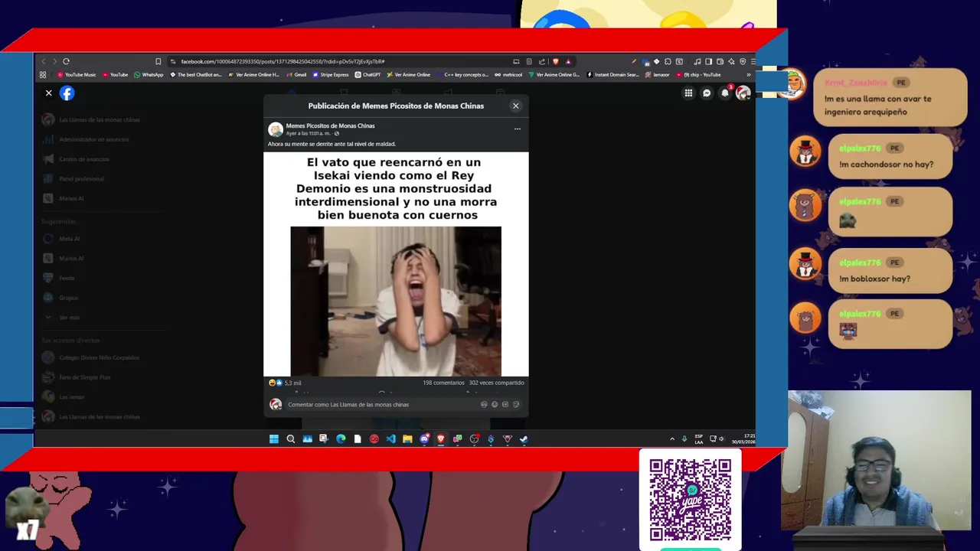This screenshot has height=551, width=980.
Task: Open metricool bookmark
Action: pos(509,75)
